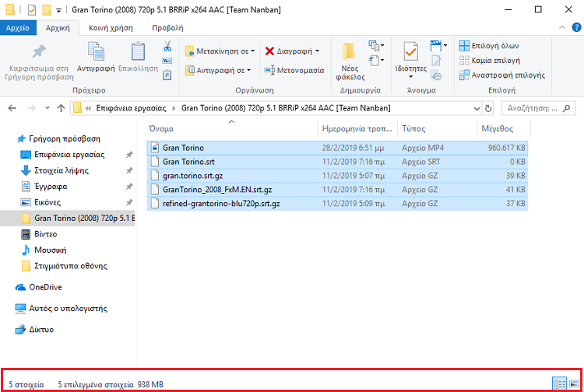Collapse the ribbon with the chevron
Viewport: 584px width, 392px height.
tap(561, 27)
